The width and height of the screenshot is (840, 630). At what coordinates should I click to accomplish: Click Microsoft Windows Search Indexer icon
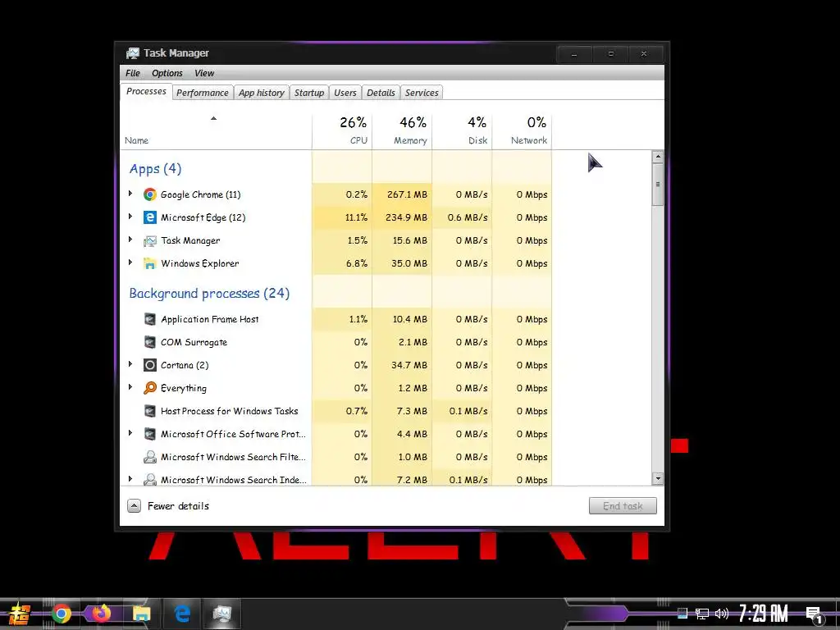(x=150, y=479)
